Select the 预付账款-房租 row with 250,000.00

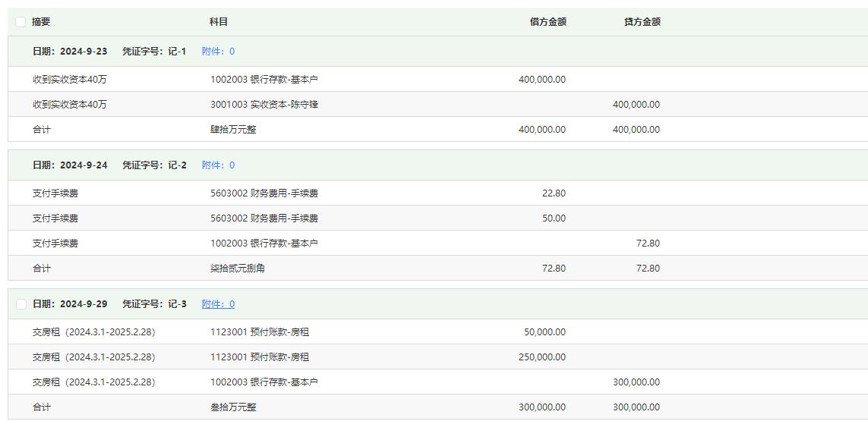[438, 357]
